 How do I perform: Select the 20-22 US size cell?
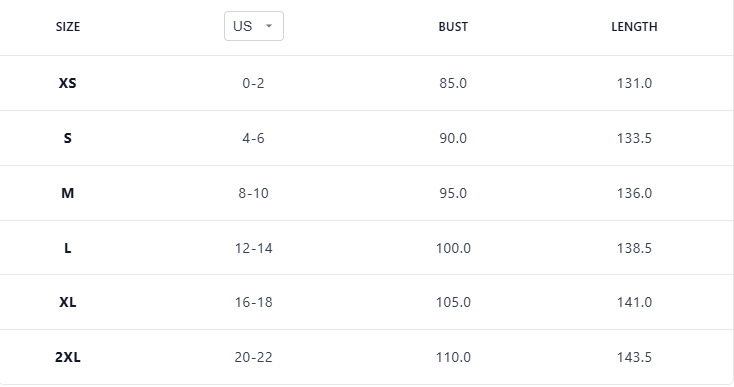(x=253, y=358)
